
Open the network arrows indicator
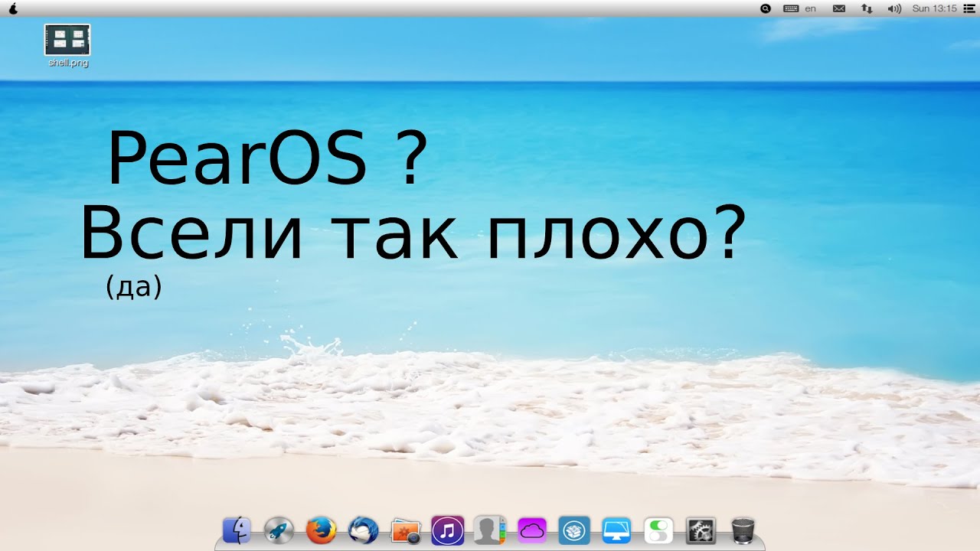[x=867, y=8]
